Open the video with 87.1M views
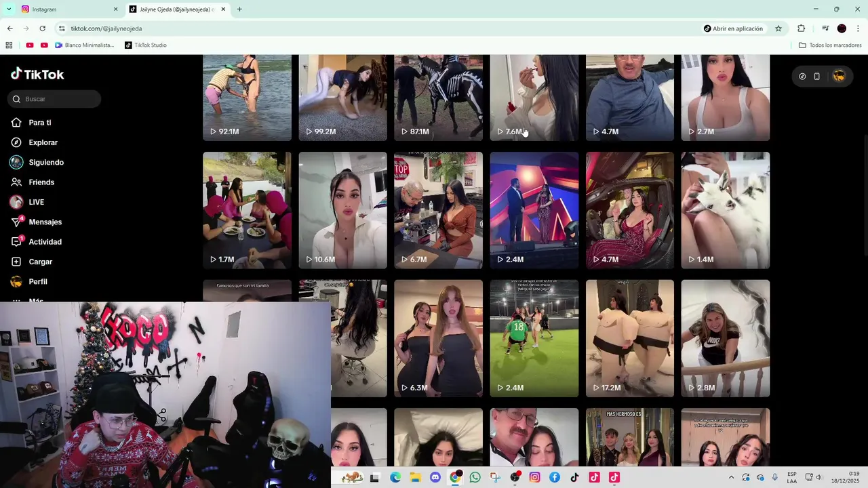Viewport: 868px width, 488px height. pyautogui.click(x=439, y=98)
